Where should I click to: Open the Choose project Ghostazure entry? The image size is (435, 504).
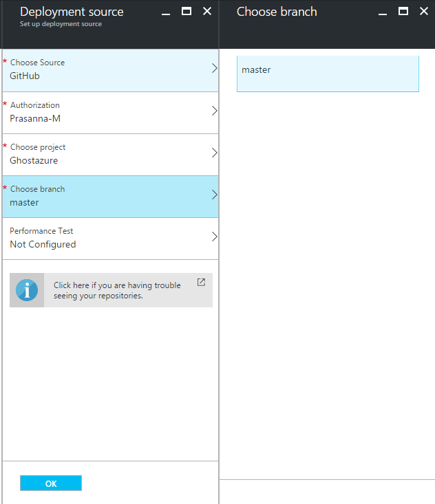coord(103,154)
